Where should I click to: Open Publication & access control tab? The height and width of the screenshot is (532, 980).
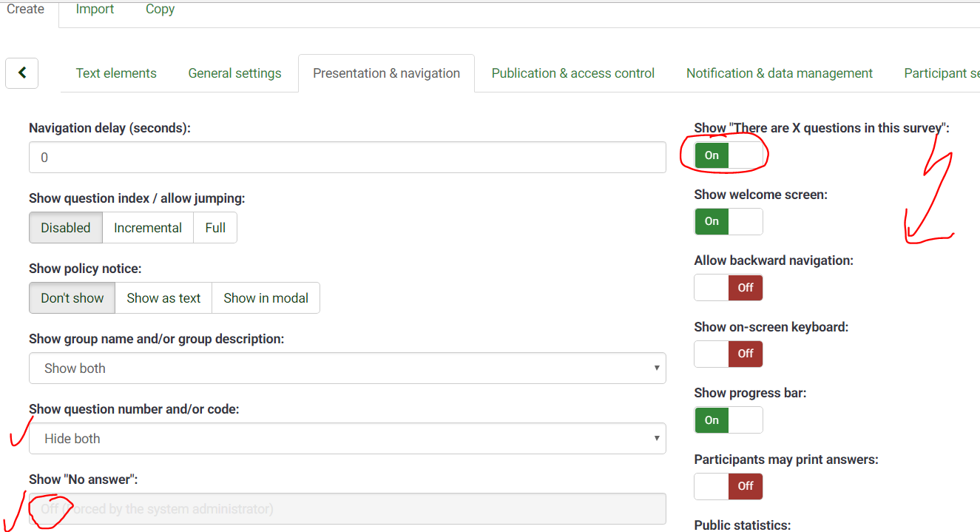click(572, 73)
